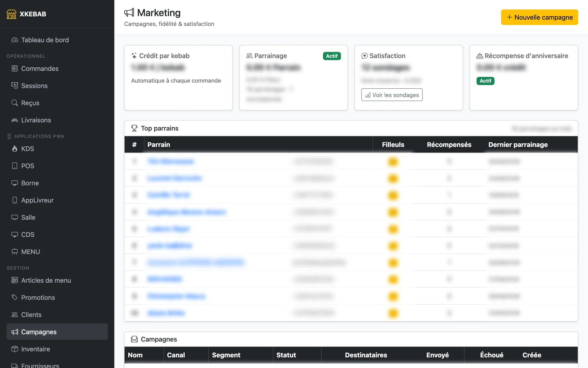Viewport: 588px width, 368px height.
Task: Click the Promotions tag icon
Action: [15, 298]
